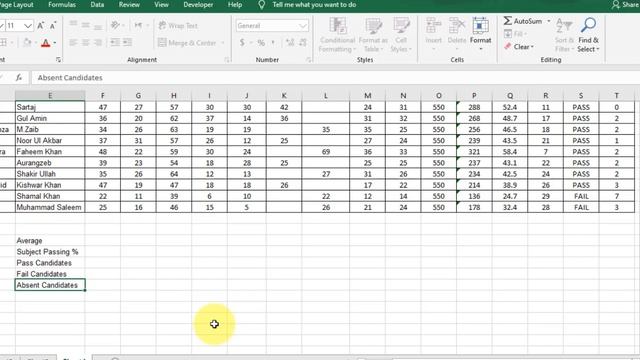This screenshot has height=360, width=640.
Task: Click the Insert cells icon
Action: (x=433, y=25)
